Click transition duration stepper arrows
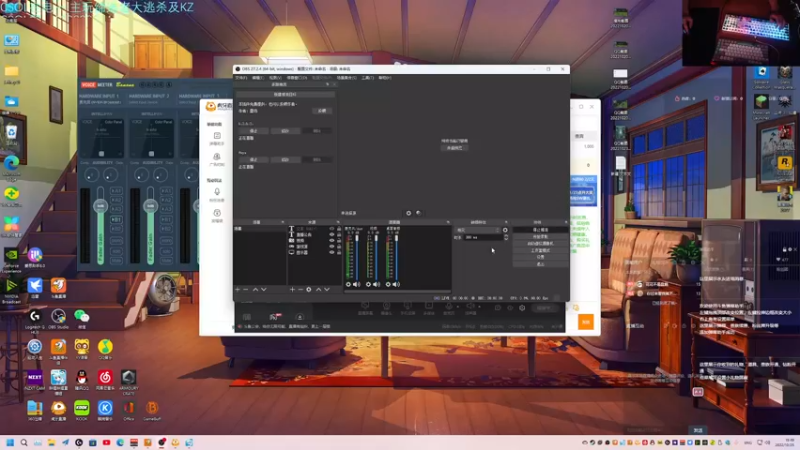 (x=506, y=237)
